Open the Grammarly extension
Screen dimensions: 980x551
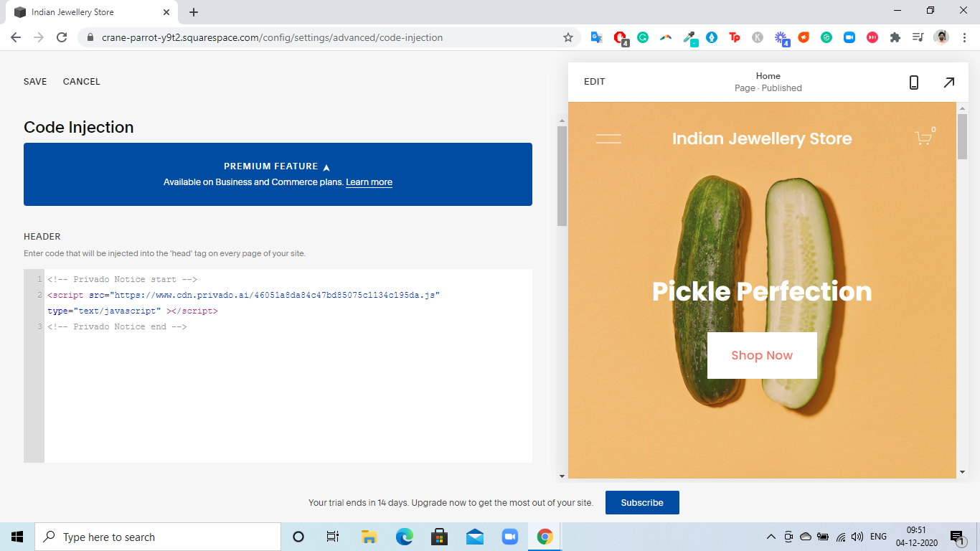click(643, 37)
